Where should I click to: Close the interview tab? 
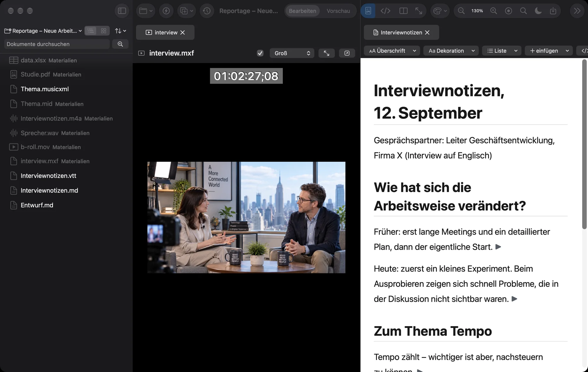183,32
